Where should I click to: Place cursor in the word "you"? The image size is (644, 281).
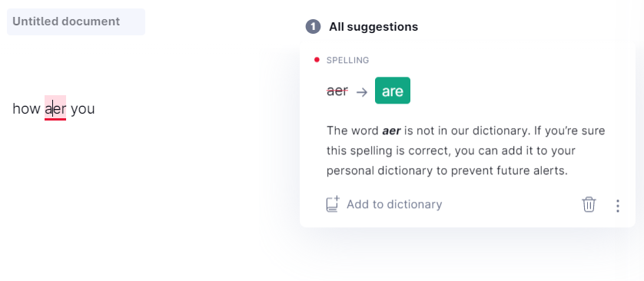(82, 110)
